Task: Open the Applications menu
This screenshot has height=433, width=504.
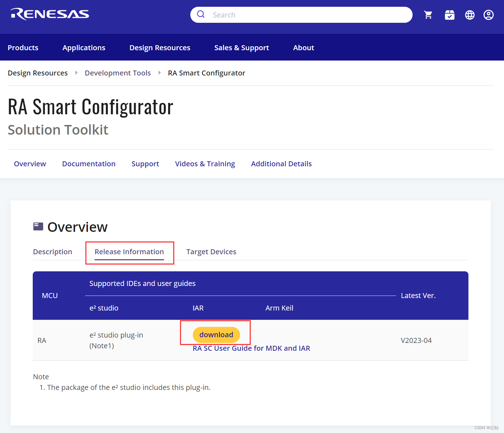Action: [x=84, y=47]
